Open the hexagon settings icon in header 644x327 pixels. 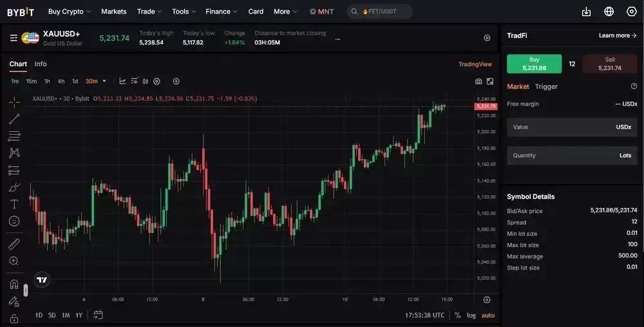[632, 12]
